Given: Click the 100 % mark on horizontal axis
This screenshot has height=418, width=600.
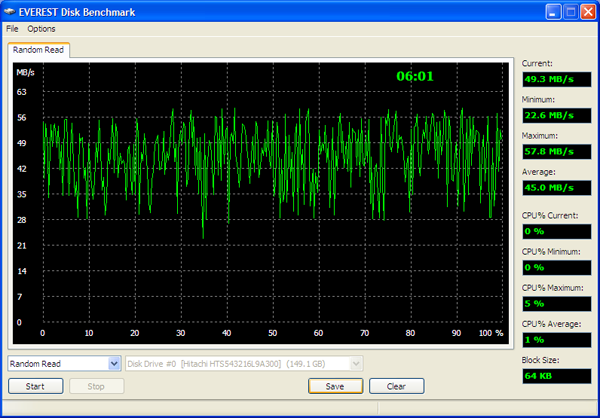Looking at the screenshot, I should 491,333.
